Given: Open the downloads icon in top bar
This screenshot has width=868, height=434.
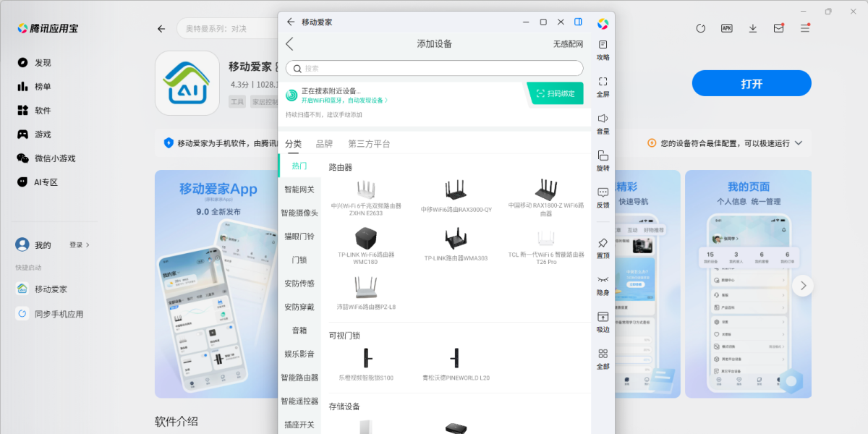Looking at the screenshot, I should [x=753, y=28].
